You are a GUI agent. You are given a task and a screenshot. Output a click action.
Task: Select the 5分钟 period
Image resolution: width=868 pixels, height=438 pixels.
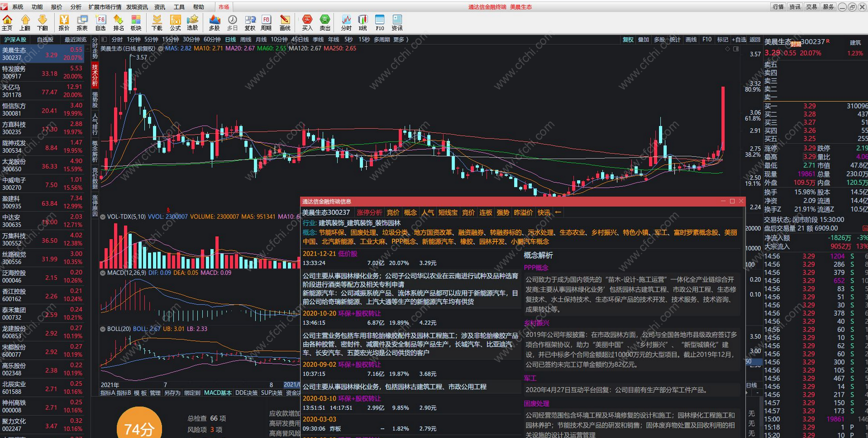pyautogui.click(x=152, y=39)
